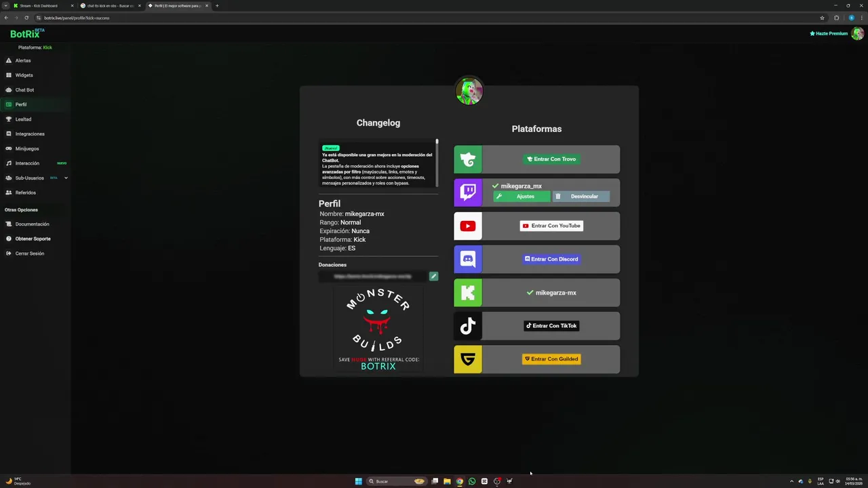Bookmark this page with star icon
The width and height of the screenshot is (868, 488).
[x=822, y=18]
